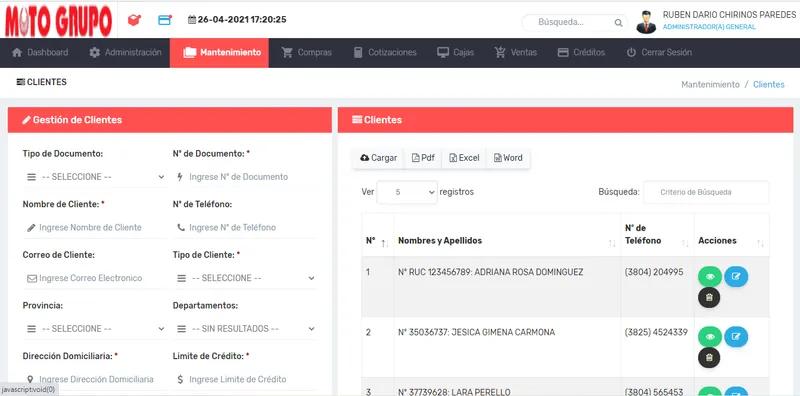This screenshot has width=800, height=396.
Task: Open the Cotizaciones menu
Action: [x=385, y=52]
